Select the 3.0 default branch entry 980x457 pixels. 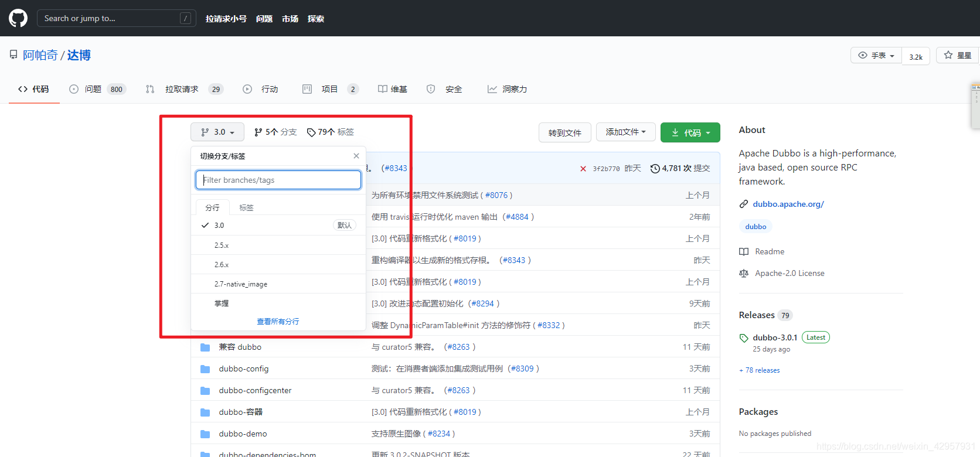[x=278, y=226]
